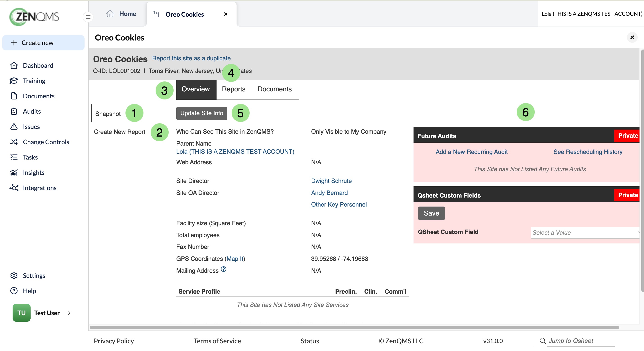Collapse the sidebar with hamburger toggle
Image resolution: width=644 pixels, height=351 pixels.
point(88,17)
